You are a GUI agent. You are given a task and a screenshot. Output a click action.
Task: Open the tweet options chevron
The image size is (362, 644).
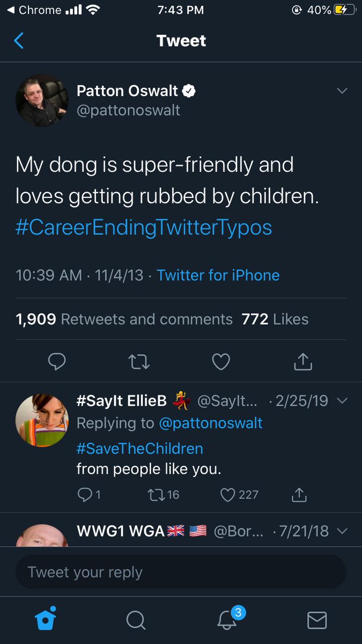(342, 91)
